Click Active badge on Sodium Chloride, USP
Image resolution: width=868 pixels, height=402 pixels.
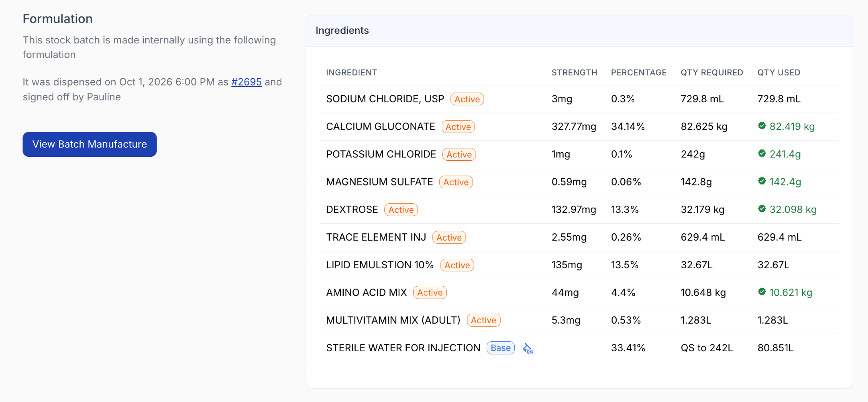[467, 99]
